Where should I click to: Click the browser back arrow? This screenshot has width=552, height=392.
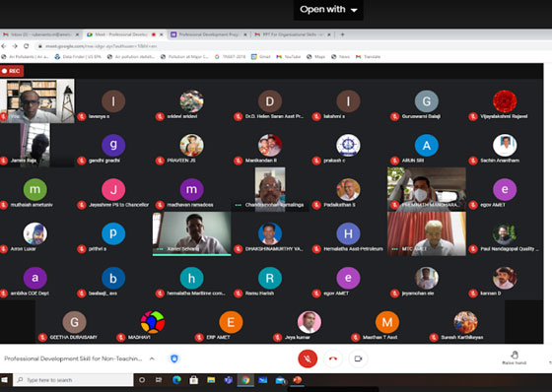[x=4, y=46]
